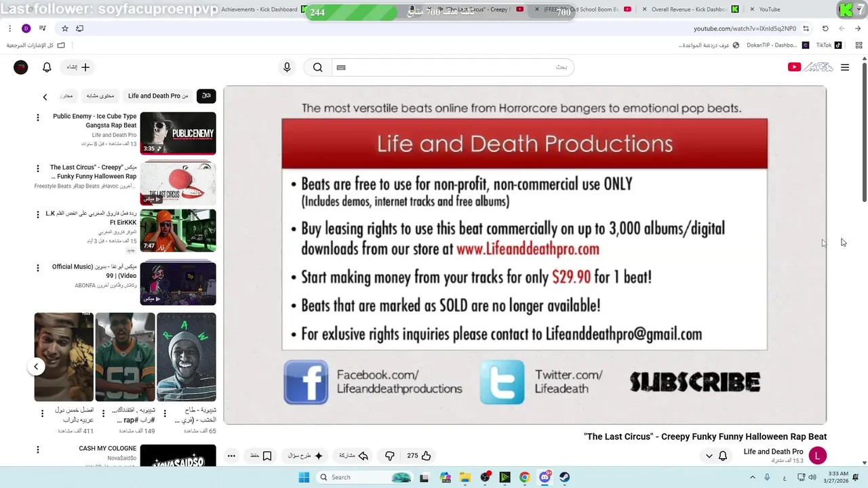Viewport: 868px width, 488px height.
Task: Open options for short with 411 ألف views
Action: [x=42, y=413]
